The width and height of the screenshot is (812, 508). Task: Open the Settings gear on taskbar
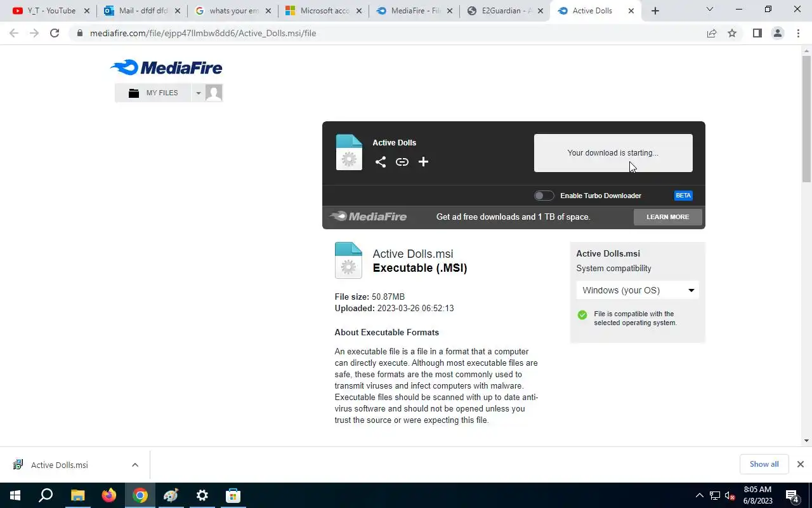(202, 495)
